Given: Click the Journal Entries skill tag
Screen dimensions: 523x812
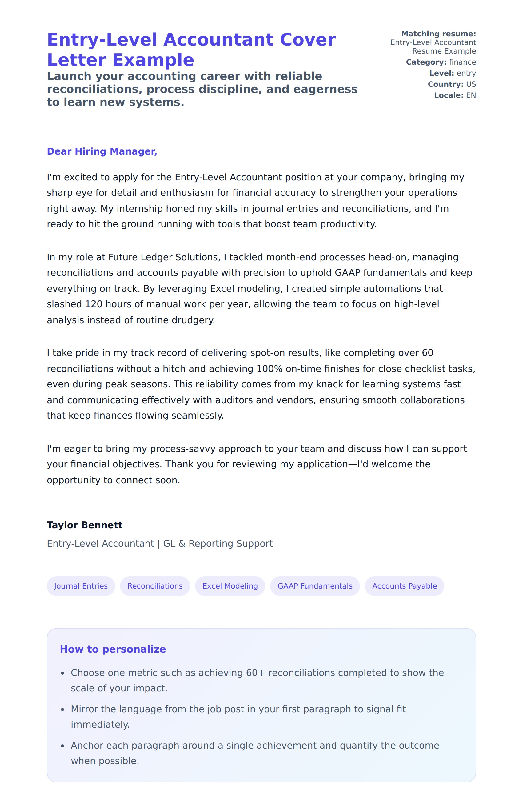Looking at the screenshot, I should pyautogui.click(x=81, y=586).
